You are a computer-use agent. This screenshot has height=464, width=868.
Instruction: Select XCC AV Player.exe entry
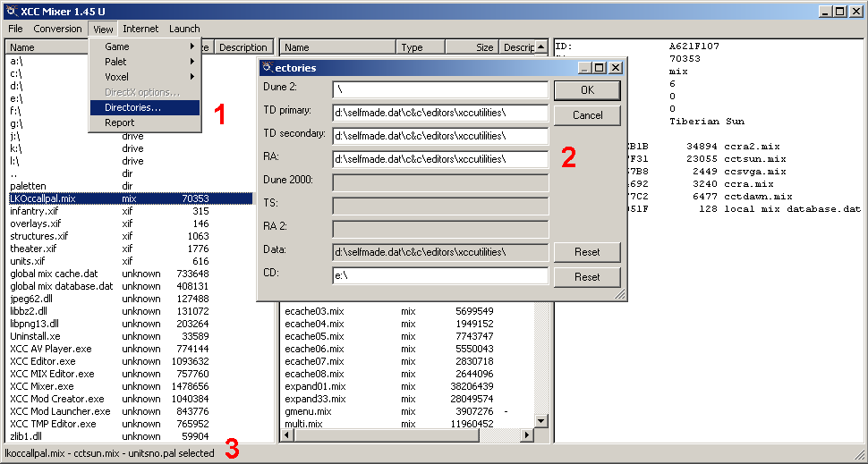click(x=51, y=349)
